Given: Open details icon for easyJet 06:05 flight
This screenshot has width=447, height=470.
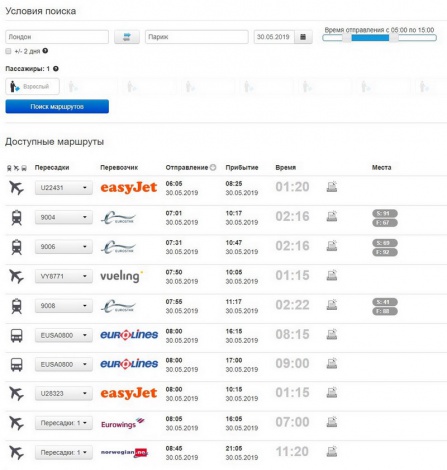Looking at the screenshot, I should [332, 187].
